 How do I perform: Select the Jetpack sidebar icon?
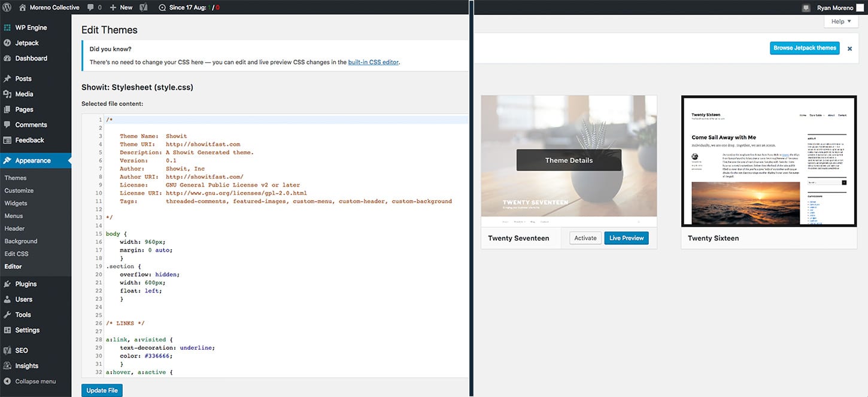pyautogui.click(x=7, y=42)
